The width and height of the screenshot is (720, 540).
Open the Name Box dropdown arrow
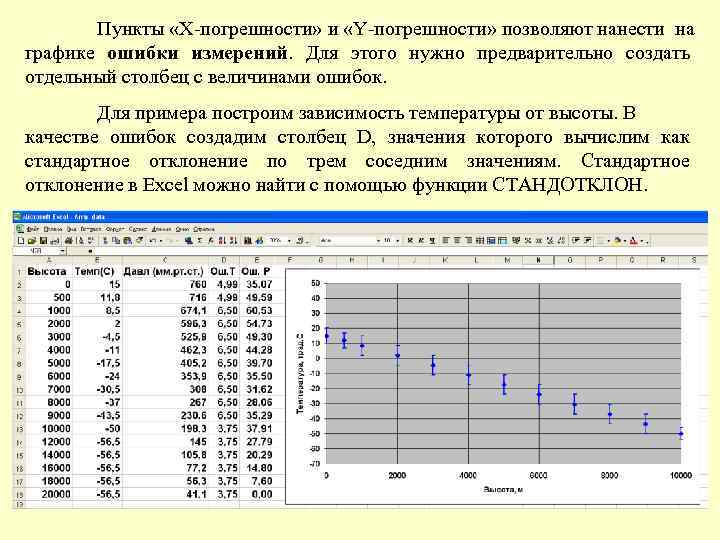[x=62, y=251]
